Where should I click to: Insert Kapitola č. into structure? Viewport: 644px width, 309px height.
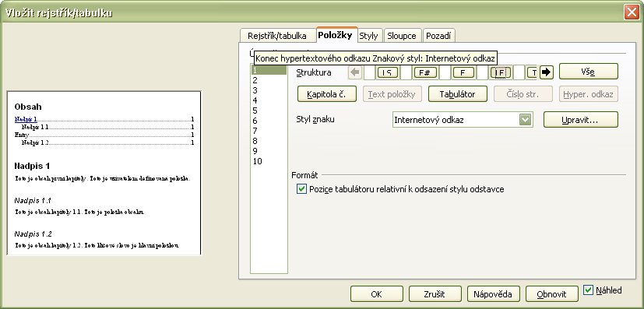[x=326, y=94]
